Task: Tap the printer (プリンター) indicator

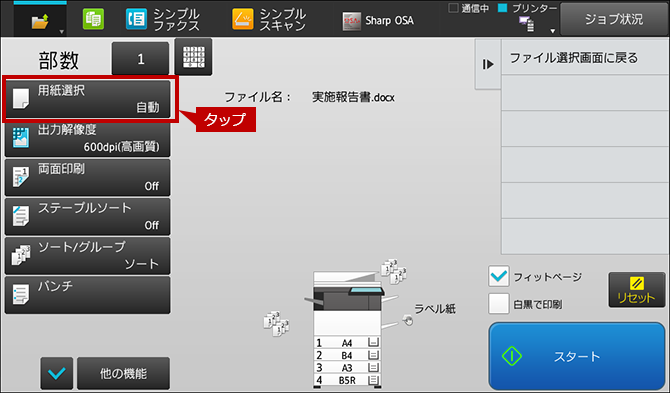Action: point(528,8)
